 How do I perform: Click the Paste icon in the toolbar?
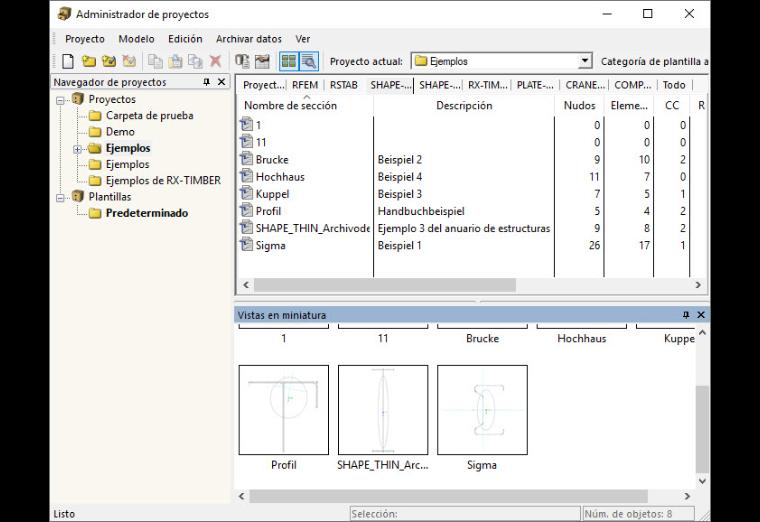(x=175, y=62)
